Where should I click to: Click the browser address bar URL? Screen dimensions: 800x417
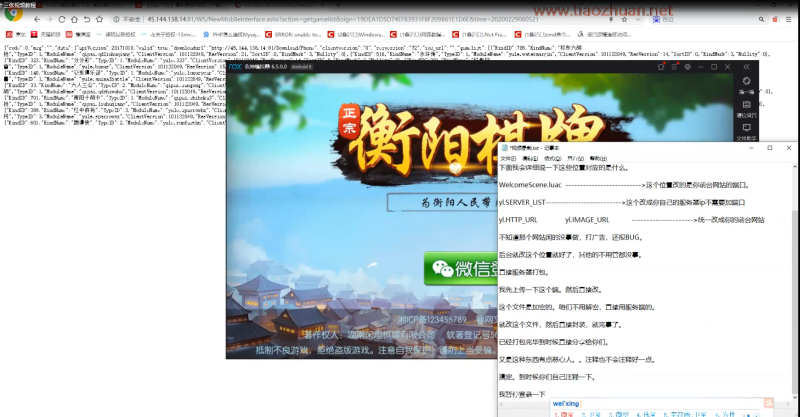[343, 19]
